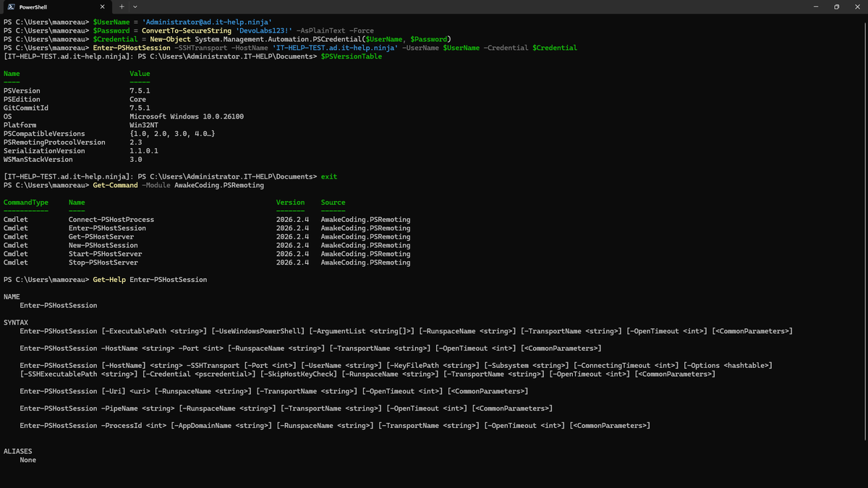
Task: Open a new tab with the plus button
Action: click(122, 7)
